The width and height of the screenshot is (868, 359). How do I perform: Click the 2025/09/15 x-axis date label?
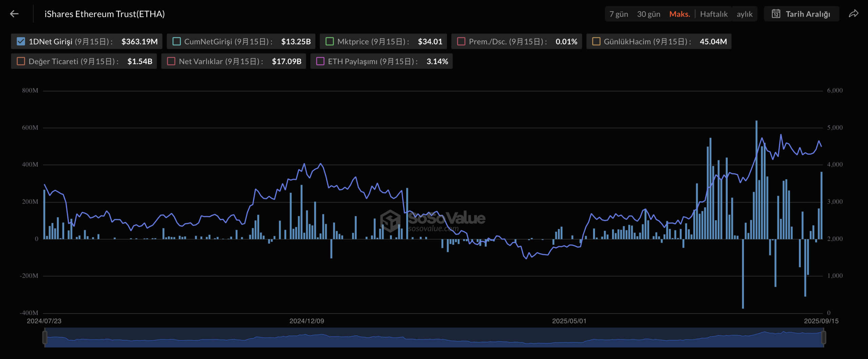tap(821, 321)
